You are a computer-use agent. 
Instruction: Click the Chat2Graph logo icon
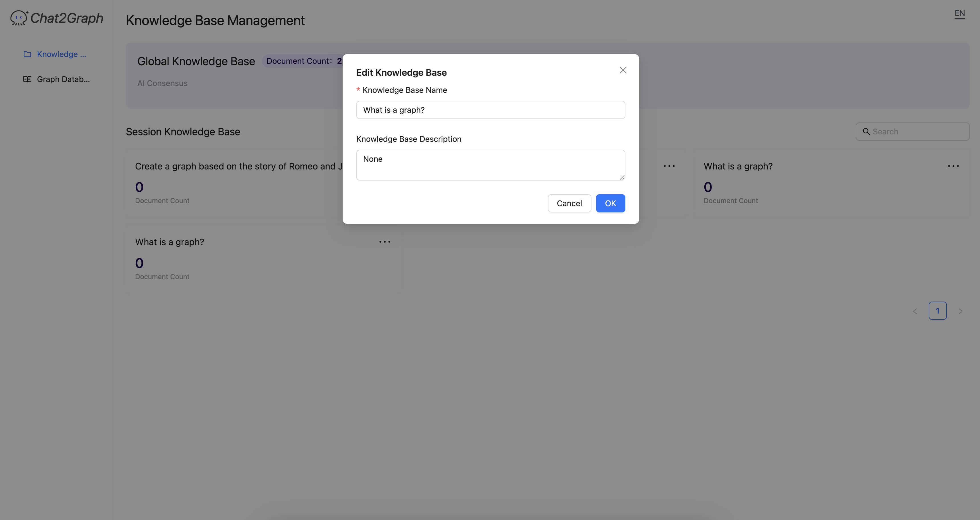coord(19,18)
